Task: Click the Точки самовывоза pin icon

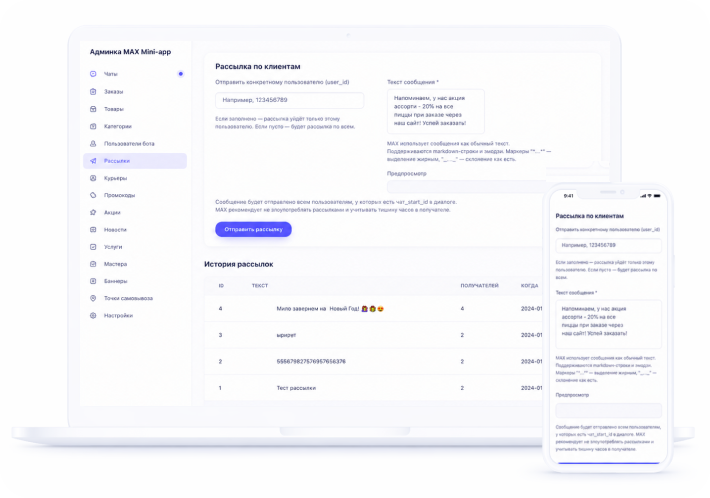Action: [x=93, y=298]
